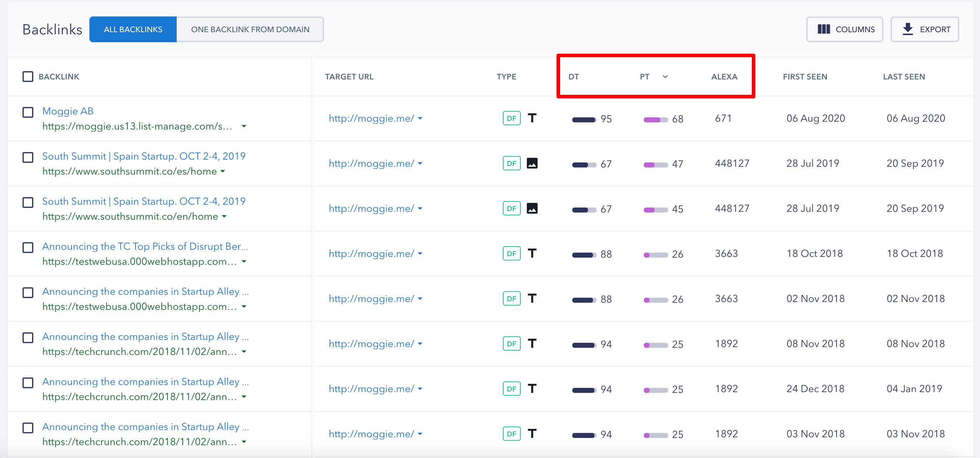Sort by the FIRST SEEN column header

(x=805, y=77)
